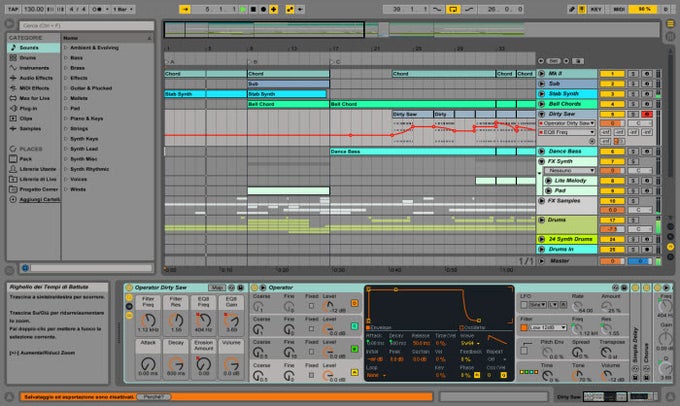Expand the Synth Lead folder
Viewport: 680px width, 406px height.
66,148
